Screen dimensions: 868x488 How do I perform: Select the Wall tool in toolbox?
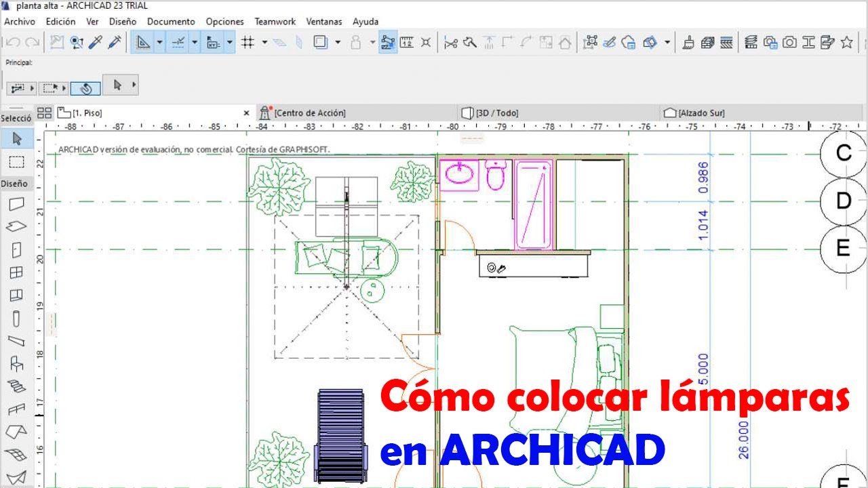[16, 204]
